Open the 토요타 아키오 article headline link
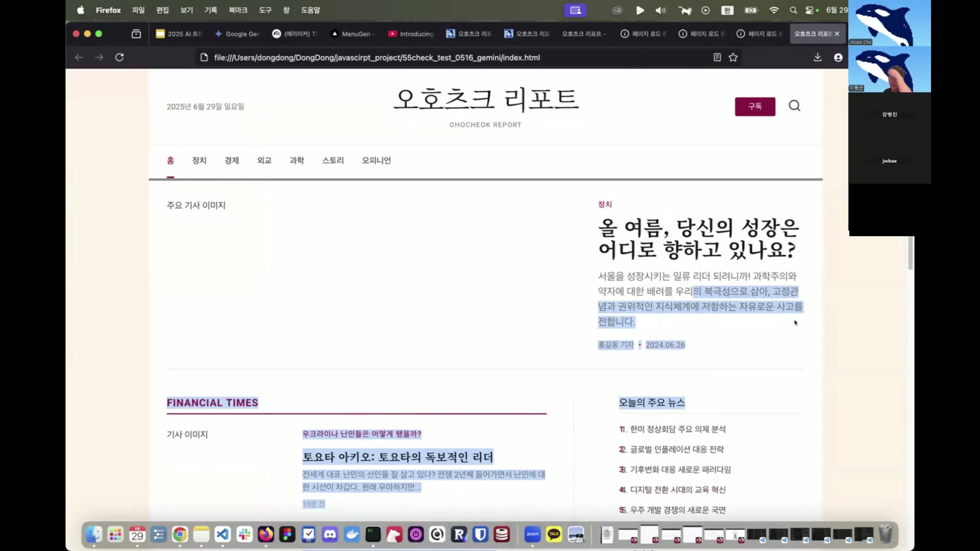Screen dimensions: 980x551 398,457
